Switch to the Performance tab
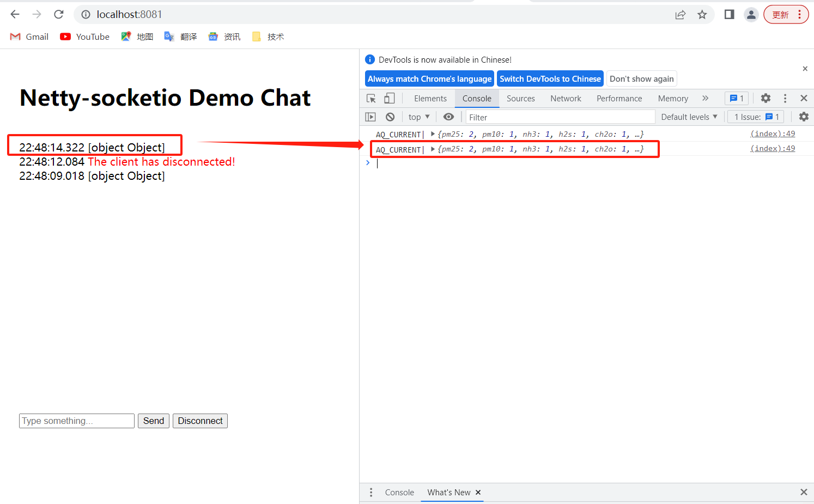814x504 pixels. [619, 99]
